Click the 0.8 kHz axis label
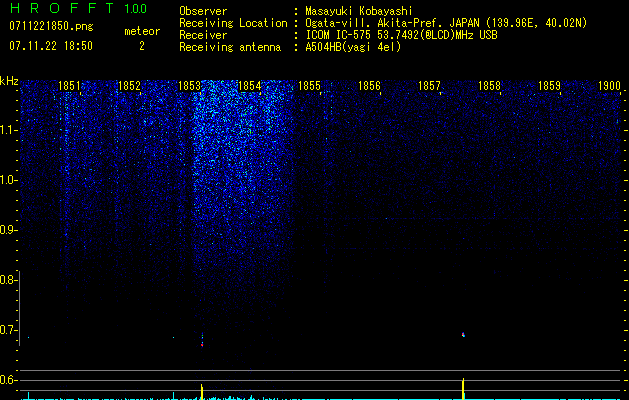Image resolution: width=629 pixels, height=400 pixels. tap(8, 280)
